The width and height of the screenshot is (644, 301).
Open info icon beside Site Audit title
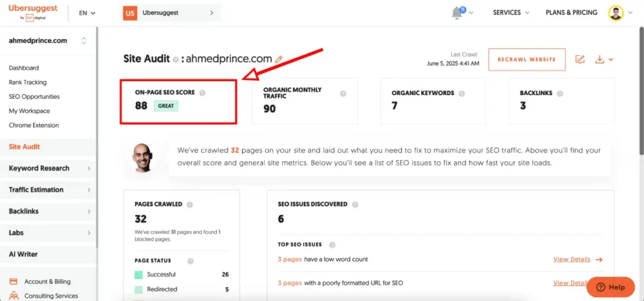[176, 60]
